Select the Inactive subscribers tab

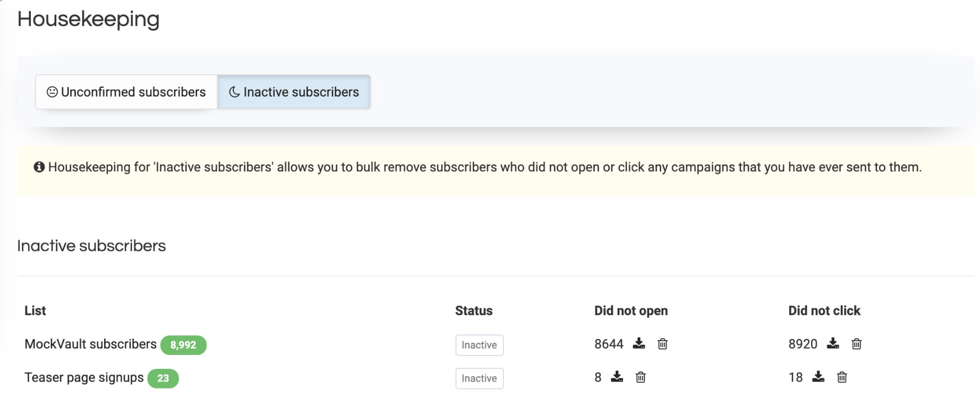pos(294,92)
